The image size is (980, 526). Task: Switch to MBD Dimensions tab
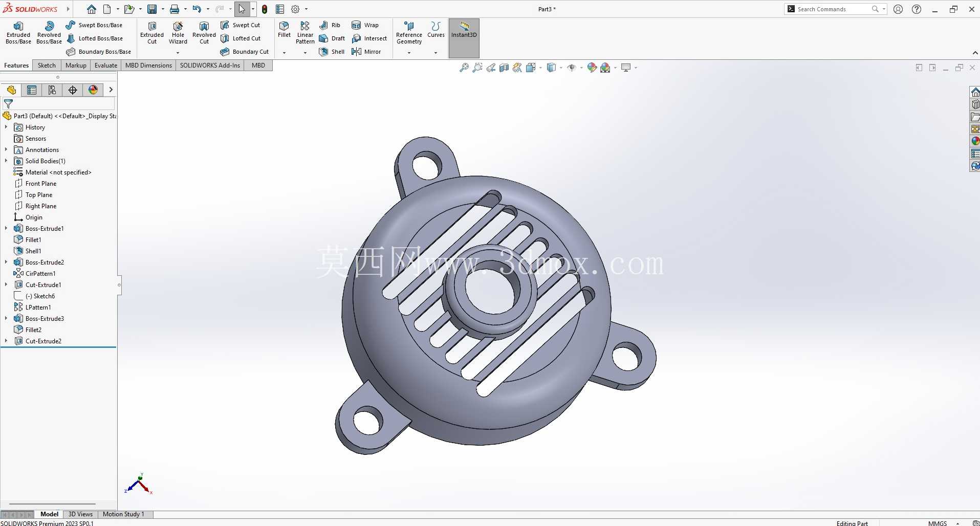pyautogui.click(x=148, y=65)
